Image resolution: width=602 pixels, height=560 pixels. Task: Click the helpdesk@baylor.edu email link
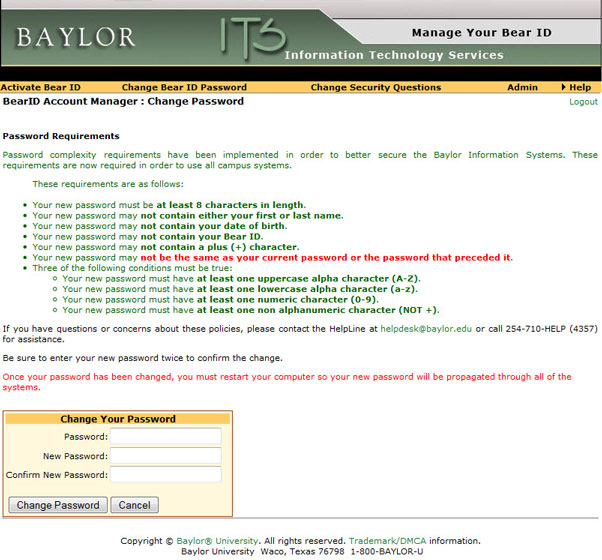click(426, 329)
